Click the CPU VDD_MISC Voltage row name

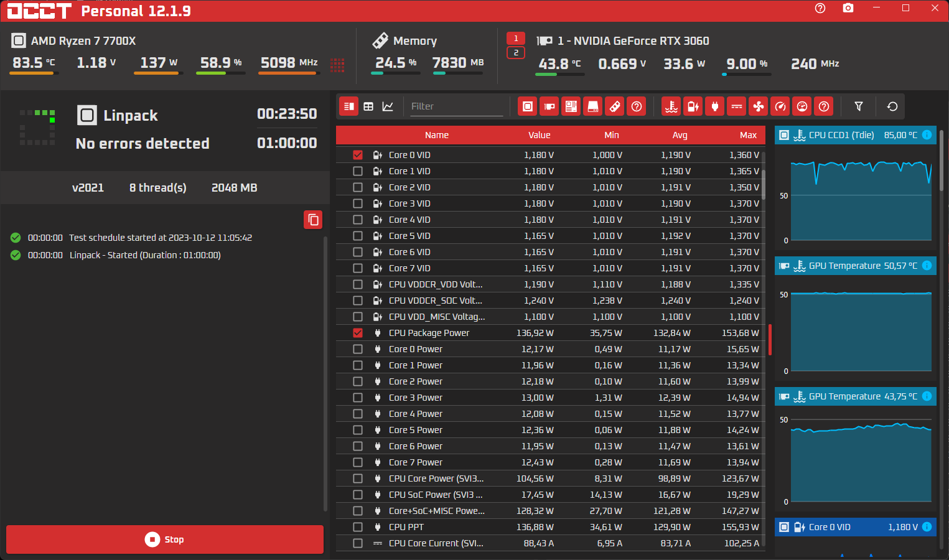437,317
